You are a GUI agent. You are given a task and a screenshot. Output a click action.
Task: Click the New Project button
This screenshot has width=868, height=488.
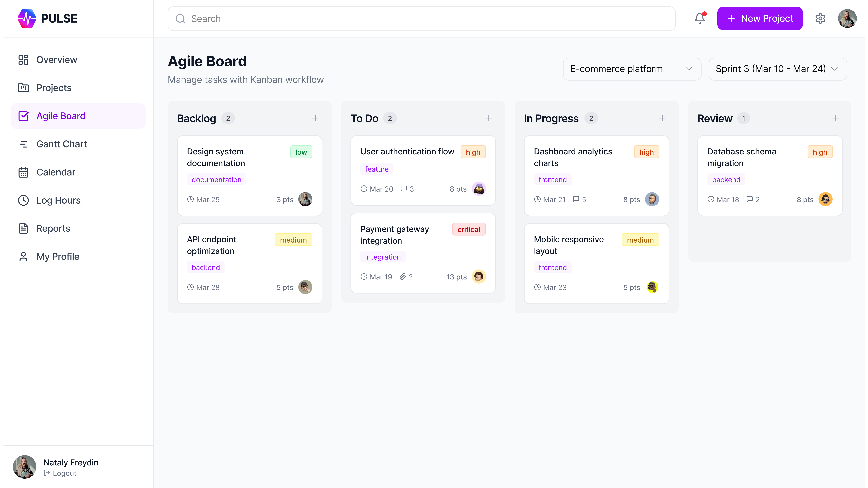760,18
